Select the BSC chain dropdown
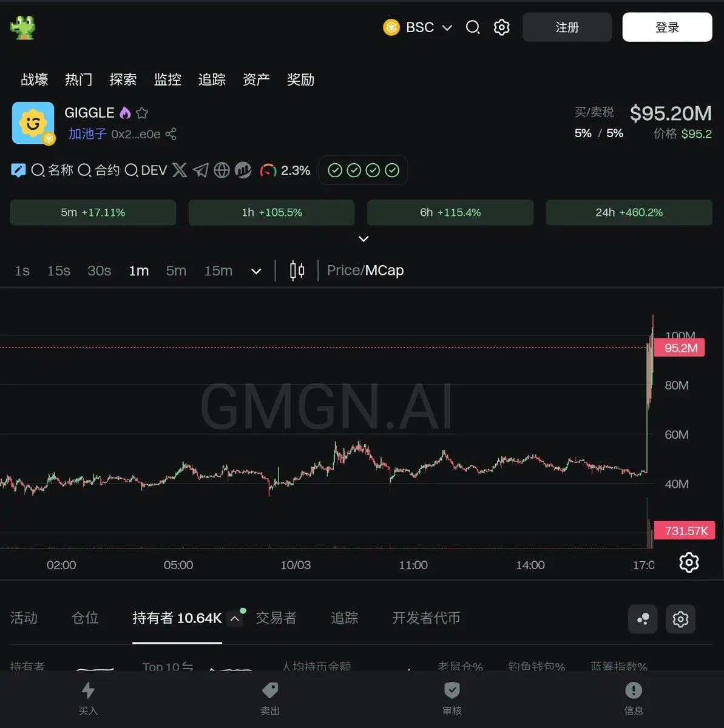Image resolution: width=724 pixels, height=728 pixels. click(x=418, y=27)
